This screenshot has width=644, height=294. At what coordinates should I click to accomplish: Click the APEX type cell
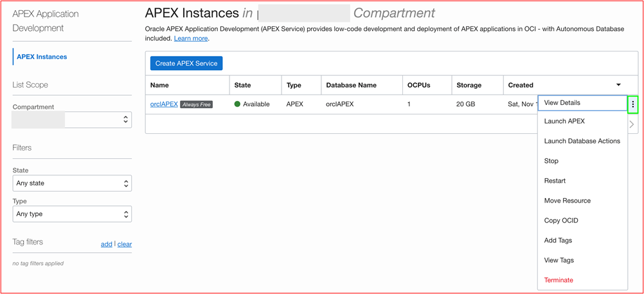pos(294,104)
